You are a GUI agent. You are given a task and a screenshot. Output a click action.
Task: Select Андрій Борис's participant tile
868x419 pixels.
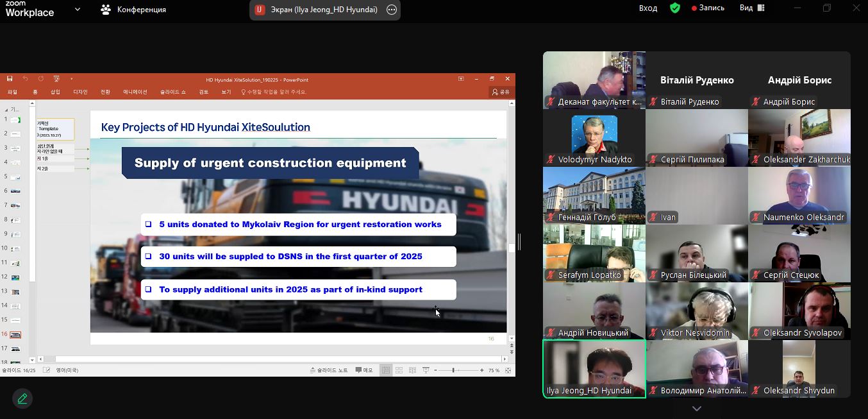(x=799, y=80)
